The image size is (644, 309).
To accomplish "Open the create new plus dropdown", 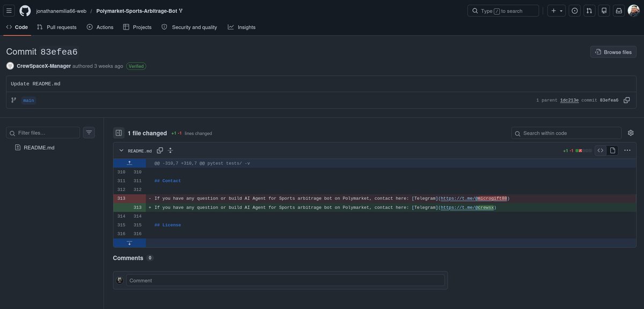I will (557, 11).
